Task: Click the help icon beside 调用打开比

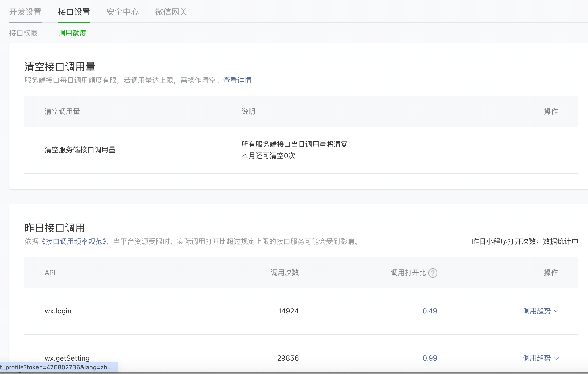Action: 433,273
